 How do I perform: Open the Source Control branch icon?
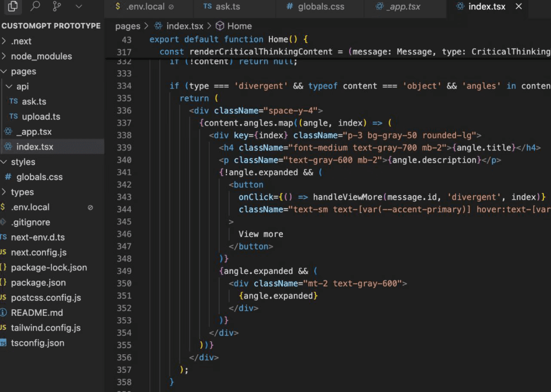pos(56,6)
